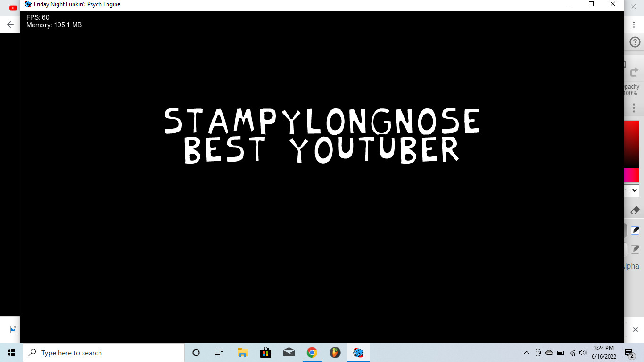
Task: Open the Windows Start menu
Action: (11, 353)
